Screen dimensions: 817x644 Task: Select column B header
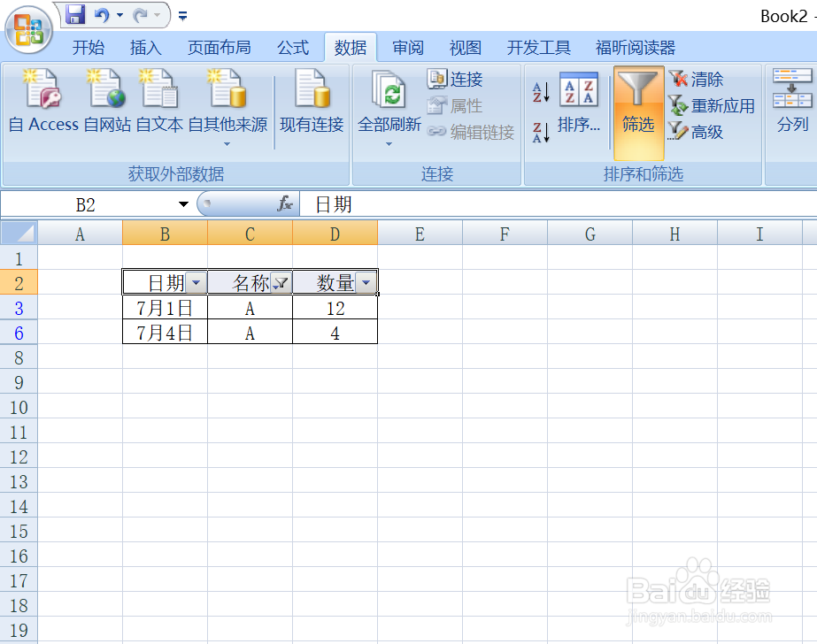pyautogui.click(x=165, y=234)
